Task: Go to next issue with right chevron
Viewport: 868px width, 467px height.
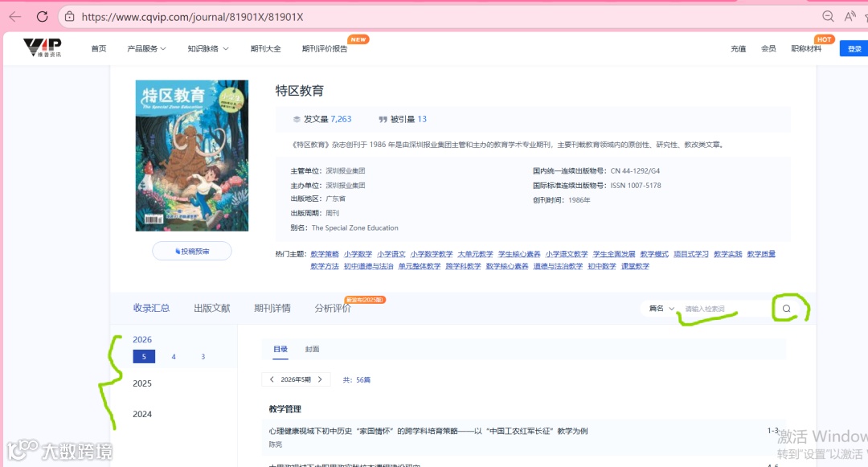Action: point(320,379)
